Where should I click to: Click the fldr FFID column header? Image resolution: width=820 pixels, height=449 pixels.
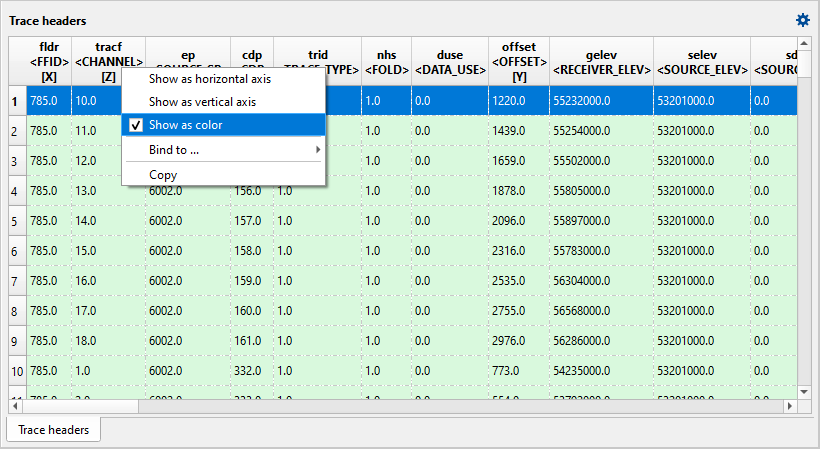[49, 61]
